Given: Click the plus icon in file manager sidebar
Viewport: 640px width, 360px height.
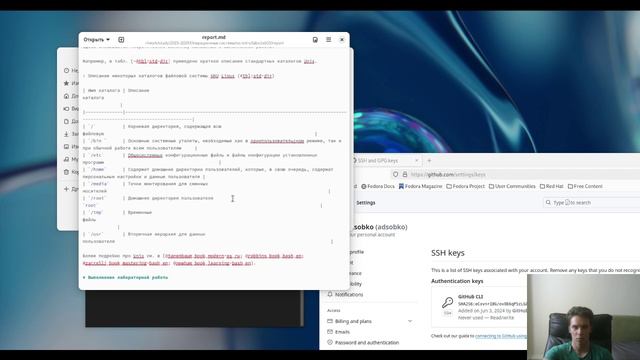Looking at the screenshot, I should (66, 189).
